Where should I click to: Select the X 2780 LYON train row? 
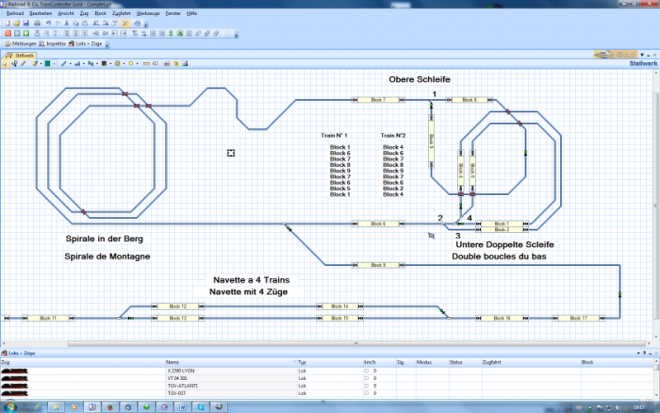pos(327,371)
